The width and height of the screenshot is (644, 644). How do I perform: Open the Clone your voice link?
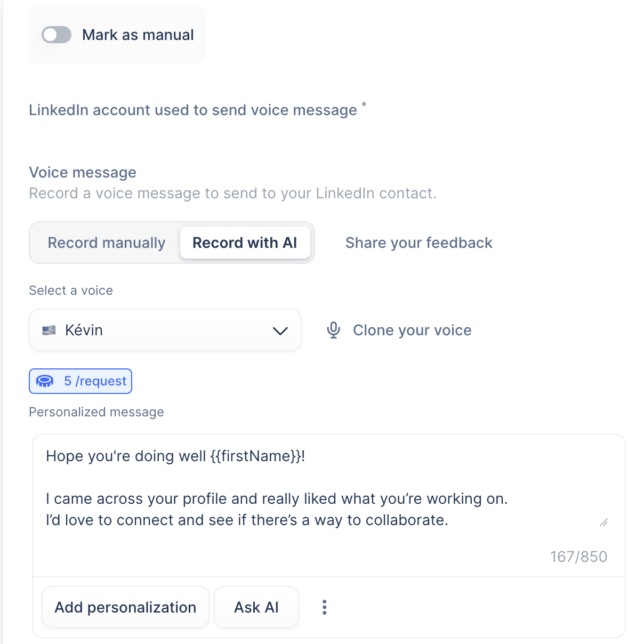412,331
